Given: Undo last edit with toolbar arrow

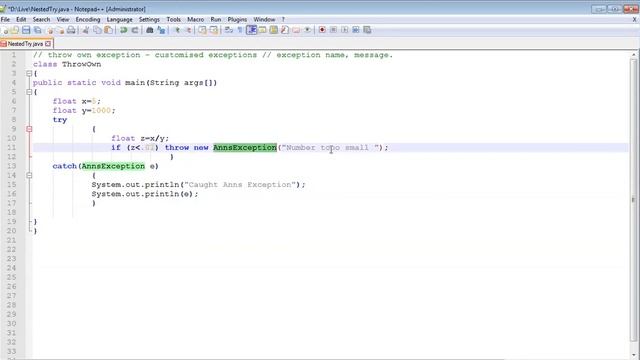Looking at the screenshot, I should [123, 30].
